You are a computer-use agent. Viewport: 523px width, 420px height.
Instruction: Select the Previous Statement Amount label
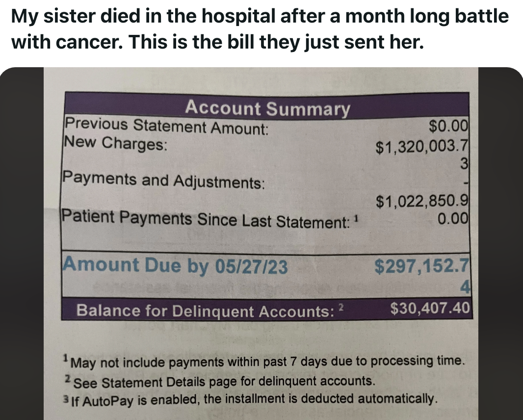166,126
